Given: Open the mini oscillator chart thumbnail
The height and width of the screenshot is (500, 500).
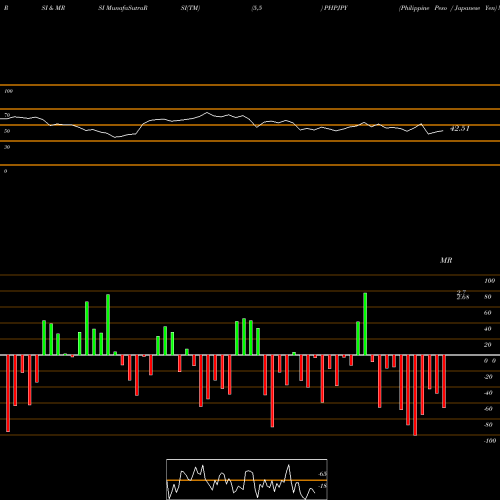Looking at the screenshot, I should coord(247,479).
